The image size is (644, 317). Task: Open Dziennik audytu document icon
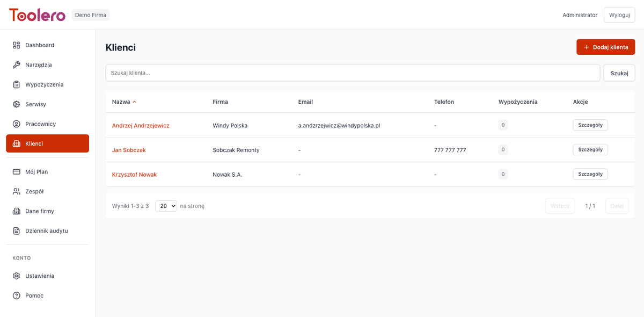[16, 230]
